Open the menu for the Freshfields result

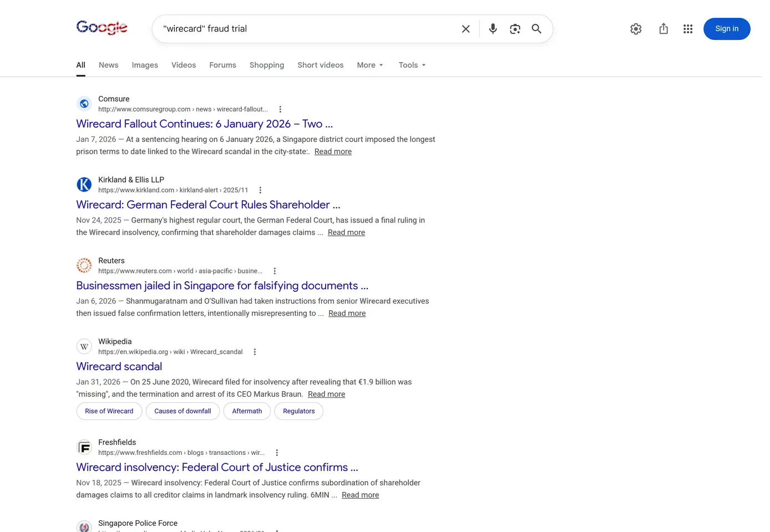[277, 453]
